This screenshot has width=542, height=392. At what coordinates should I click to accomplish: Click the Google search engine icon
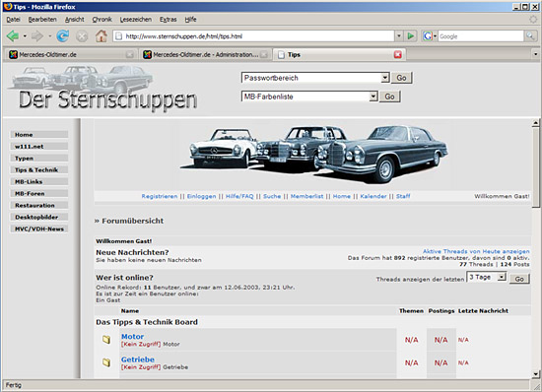tap(428, 35)
